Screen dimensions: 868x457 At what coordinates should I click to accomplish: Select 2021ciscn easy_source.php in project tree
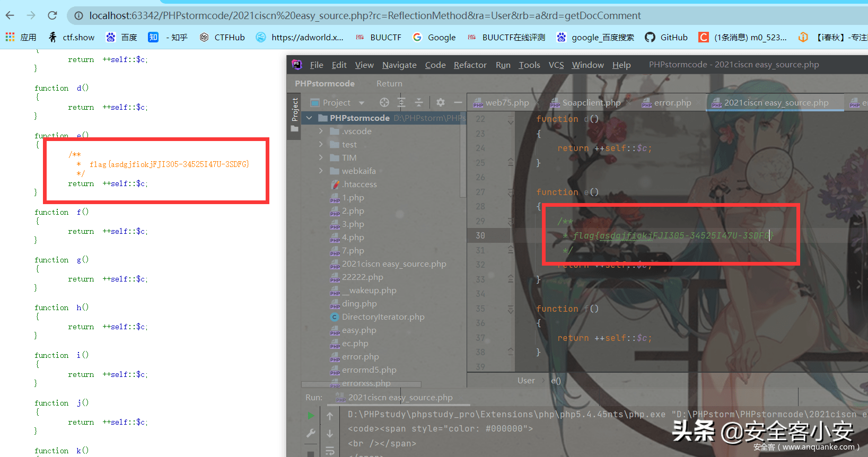pyautogui.click(x=388, y=263)
